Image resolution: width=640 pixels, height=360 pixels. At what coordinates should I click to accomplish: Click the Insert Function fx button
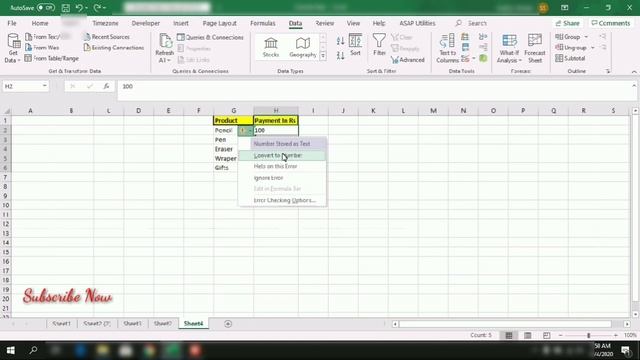pos(106,86)
